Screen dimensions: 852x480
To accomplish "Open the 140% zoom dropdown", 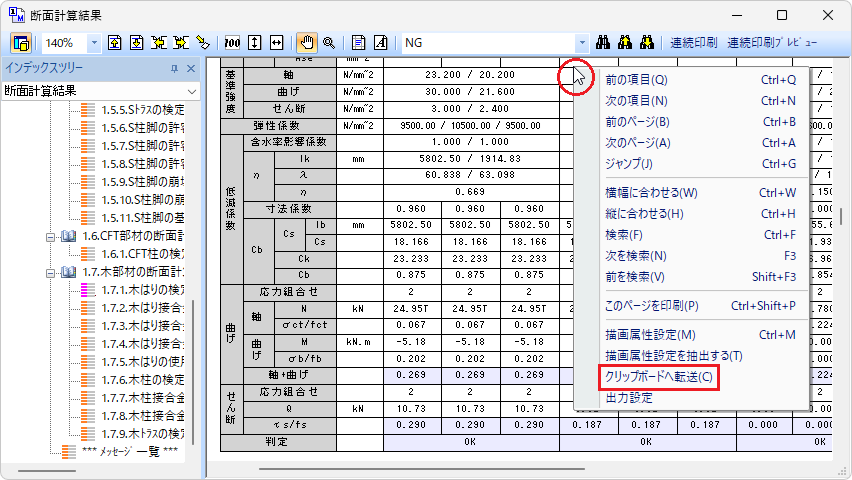I will tap(94, 43).
